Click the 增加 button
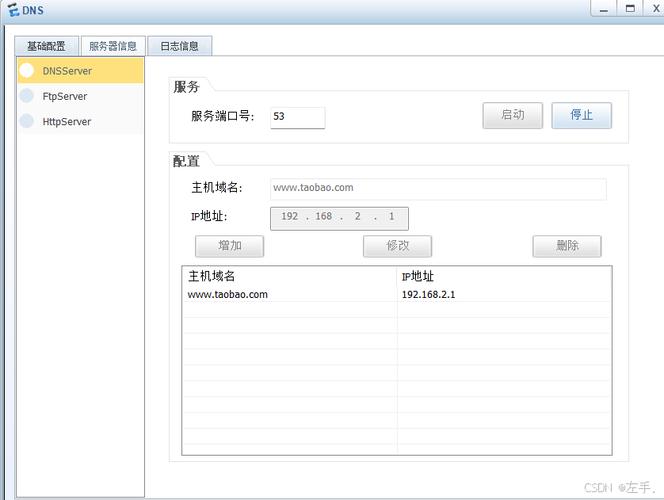The height and width of the screenshot is (500, 664). [230, 246]
